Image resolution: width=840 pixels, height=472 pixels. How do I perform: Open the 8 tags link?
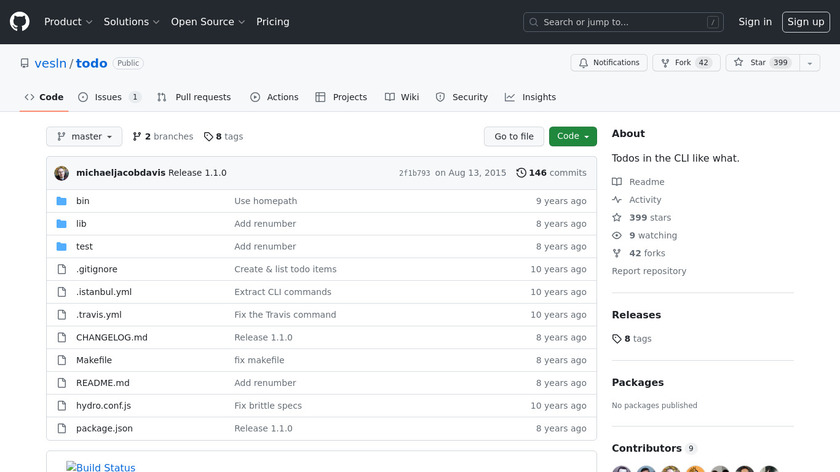(223, 137)
